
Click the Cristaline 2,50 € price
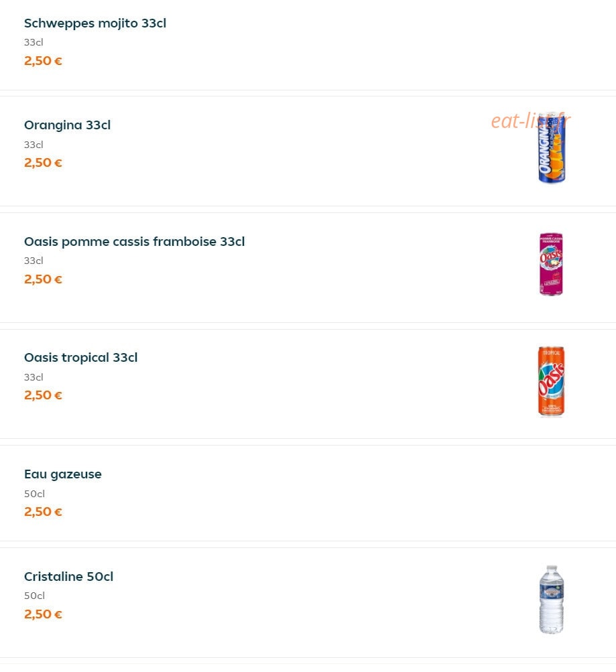43,614
